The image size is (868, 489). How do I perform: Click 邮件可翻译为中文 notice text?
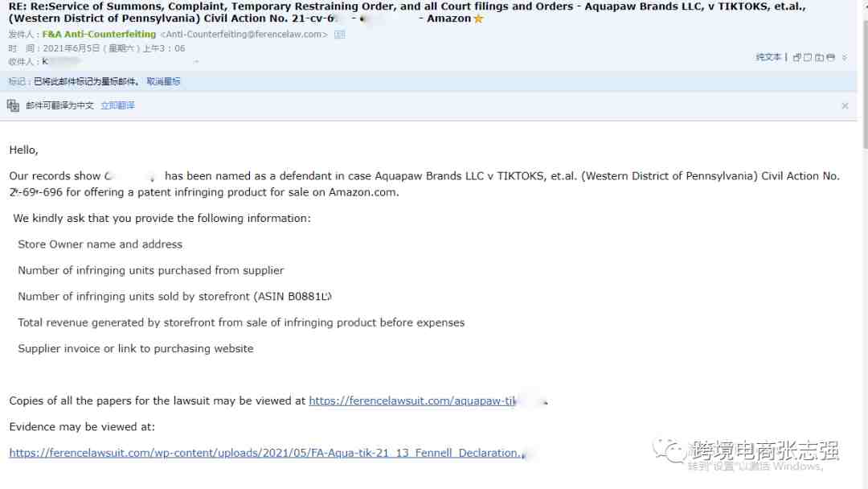pos(59,105)
